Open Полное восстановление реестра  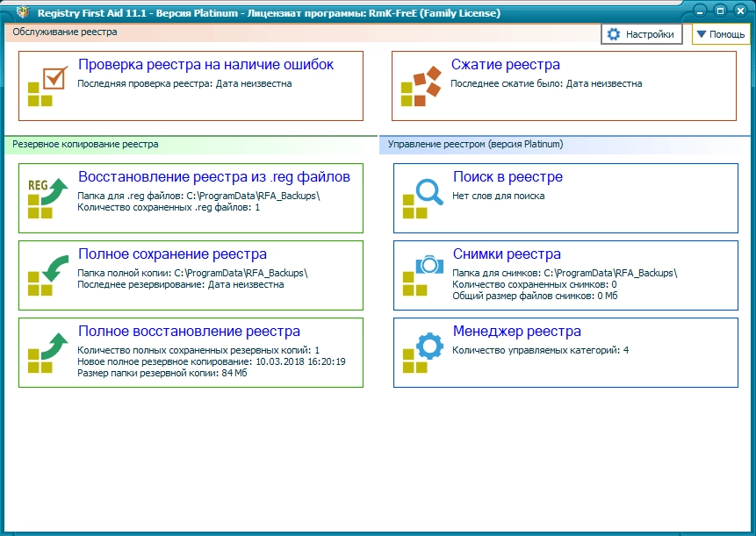[189, 331]
